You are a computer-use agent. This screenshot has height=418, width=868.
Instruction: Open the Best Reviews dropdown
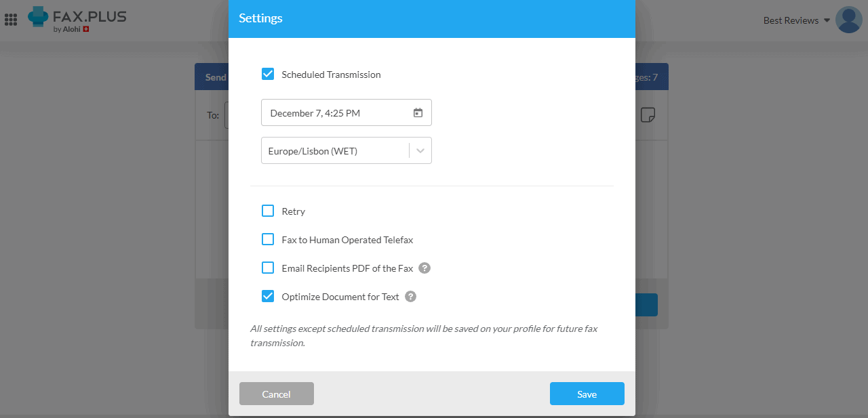coord(795,20)
